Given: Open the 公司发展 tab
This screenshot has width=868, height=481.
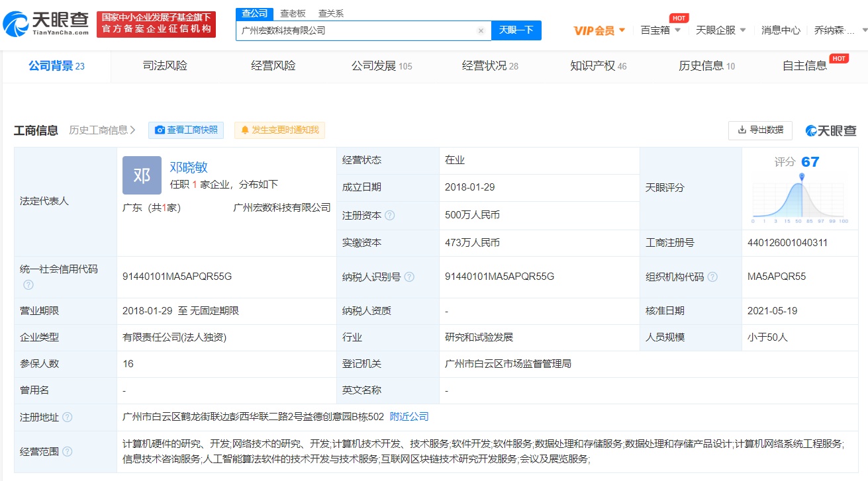Looking at the screenshot, I should [x=381, y=66].
